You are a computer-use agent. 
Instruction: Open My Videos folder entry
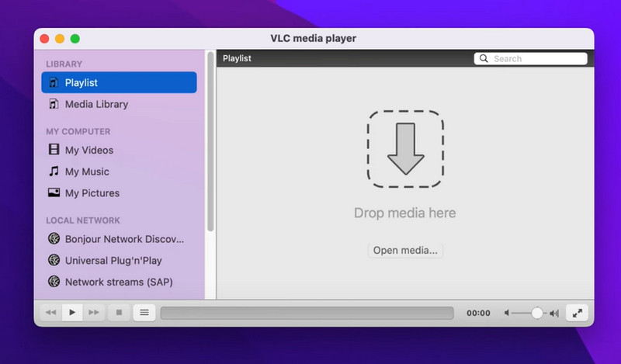point(119,150)
